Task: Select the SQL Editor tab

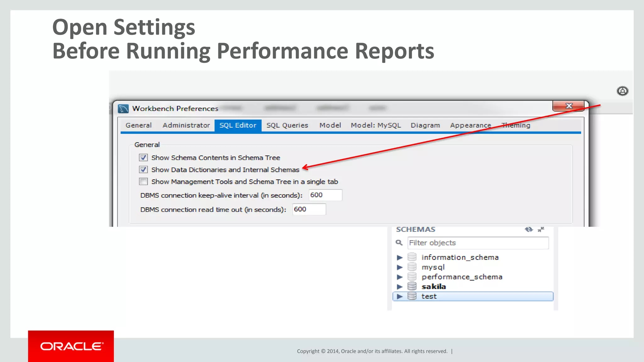Action: (x=238, y=125)
